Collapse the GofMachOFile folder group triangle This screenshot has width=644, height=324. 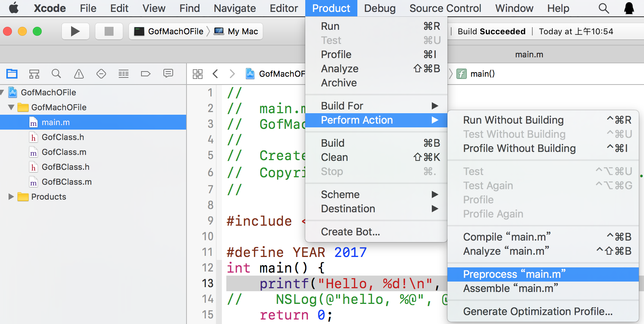(x=11, y=107)
